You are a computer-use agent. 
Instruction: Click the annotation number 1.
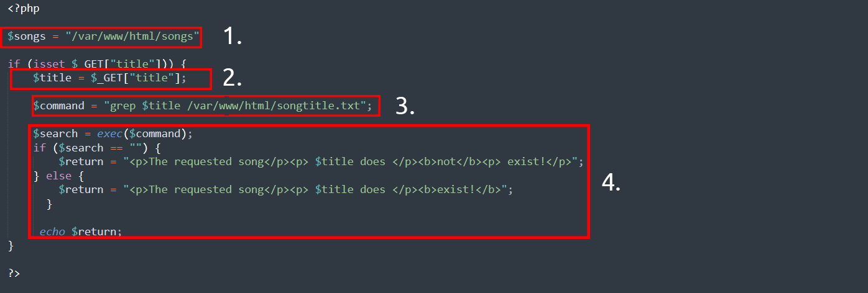click(x=232, y=37)
